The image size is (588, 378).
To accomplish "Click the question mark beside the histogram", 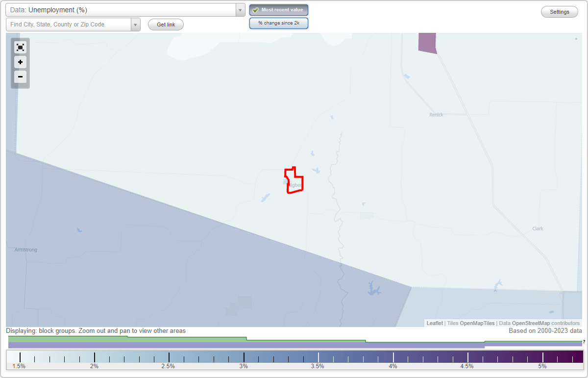I will point(584,342).
